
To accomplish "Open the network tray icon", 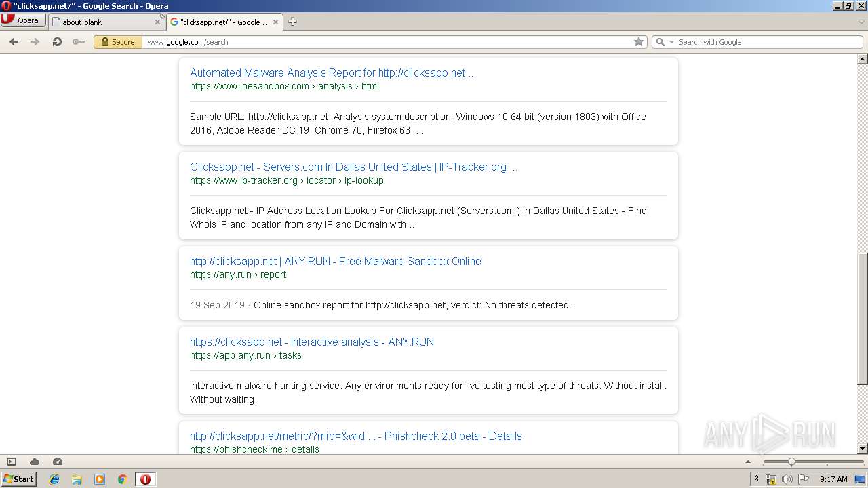I will point(771,479).
